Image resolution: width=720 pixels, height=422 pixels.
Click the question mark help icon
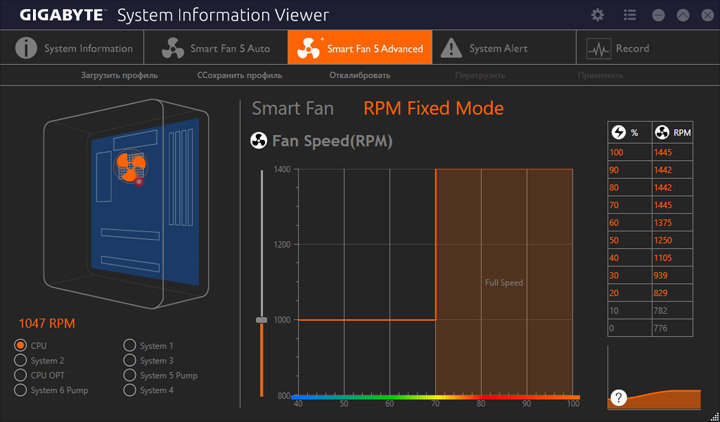pos(619,397)
